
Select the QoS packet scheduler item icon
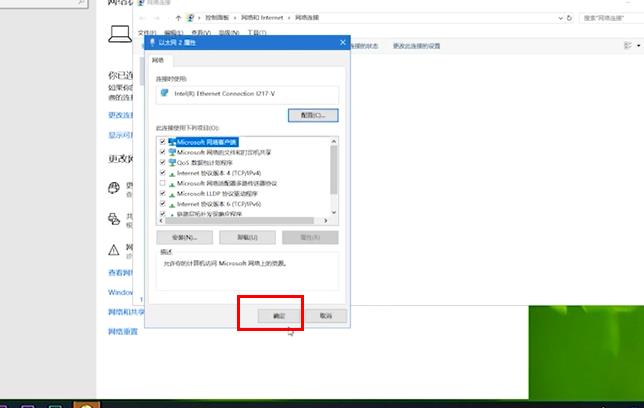click(172, 163)
